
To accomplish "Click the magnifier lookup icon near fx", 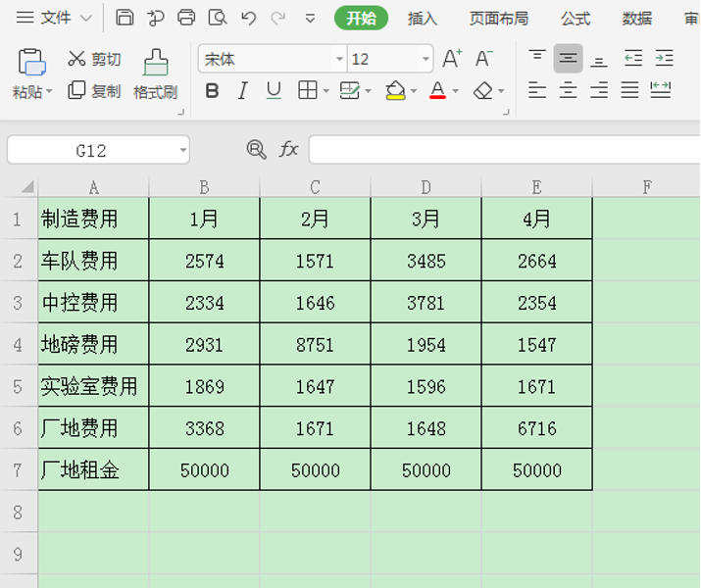I will [x=256, y=149].
